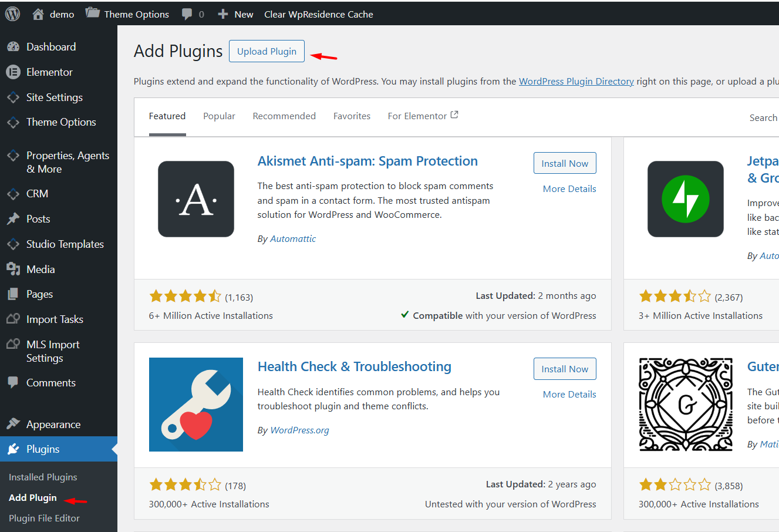Click the Health Check wrench icon
This screenshot has height=532, width=779.
(x=196, y=405)
